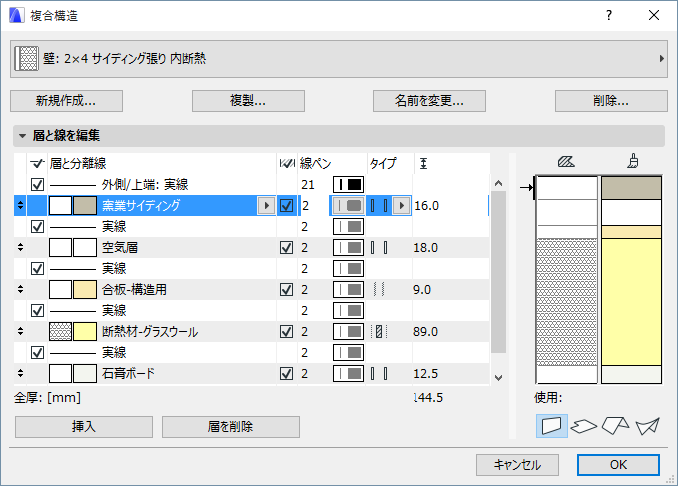
Task: Click type icon of 合板-構造用 layer
Action: click(379, 290)
